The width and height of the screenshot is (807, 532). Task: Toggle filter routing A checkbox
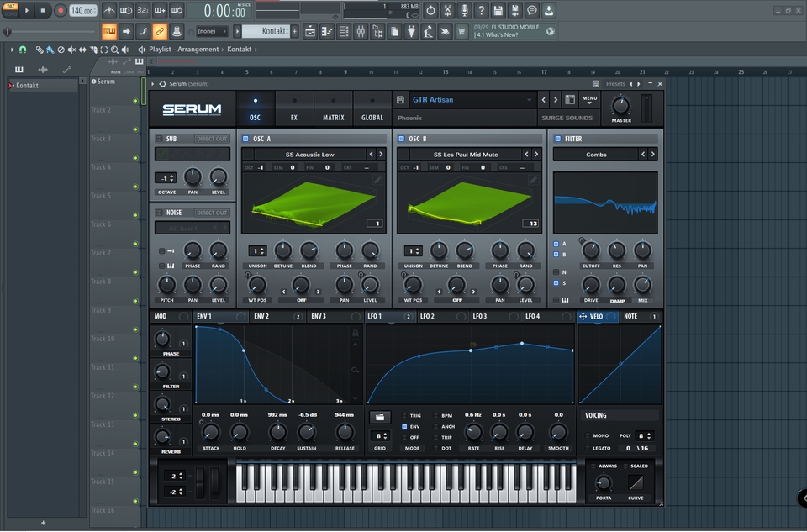point(556,244)
